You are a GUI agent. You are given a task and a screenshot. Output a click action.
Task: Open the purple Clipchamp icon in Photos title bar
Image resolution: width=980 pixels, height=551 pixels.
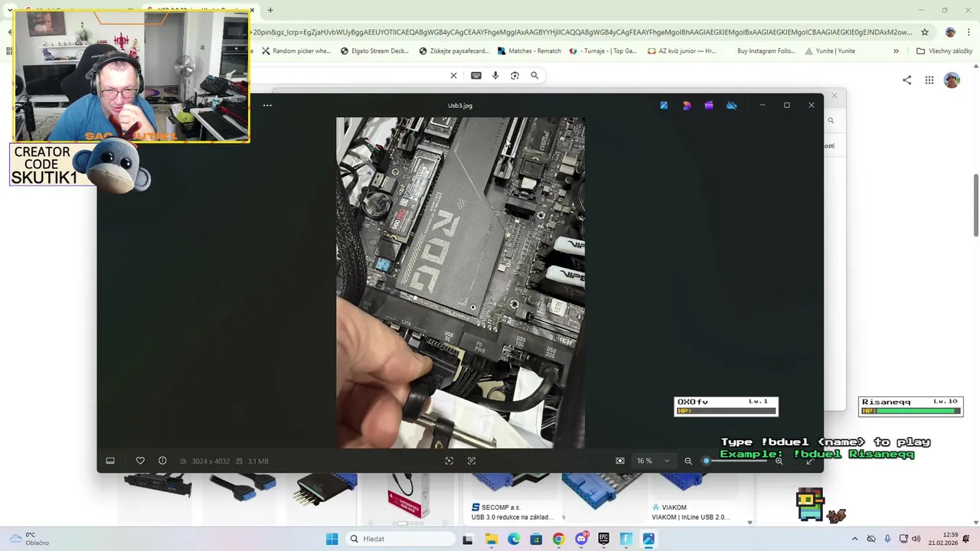709,105
